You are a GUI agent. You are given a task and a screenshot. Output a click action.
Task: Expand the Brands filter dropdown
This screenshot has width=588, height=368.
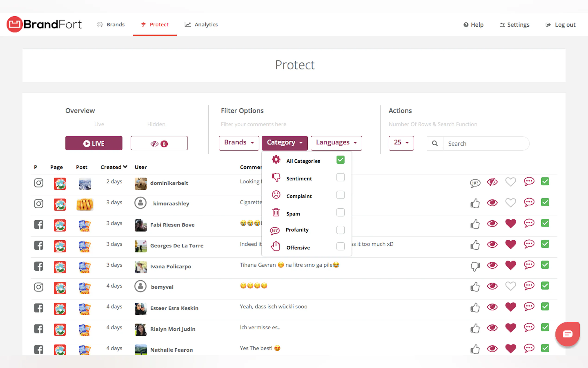coord(239,143)
